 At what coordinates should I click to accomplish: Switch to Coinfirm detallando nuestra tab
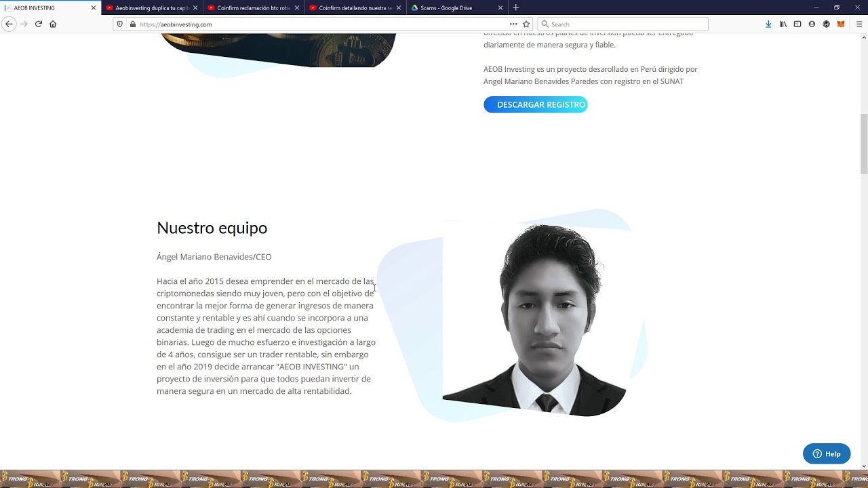355,7
